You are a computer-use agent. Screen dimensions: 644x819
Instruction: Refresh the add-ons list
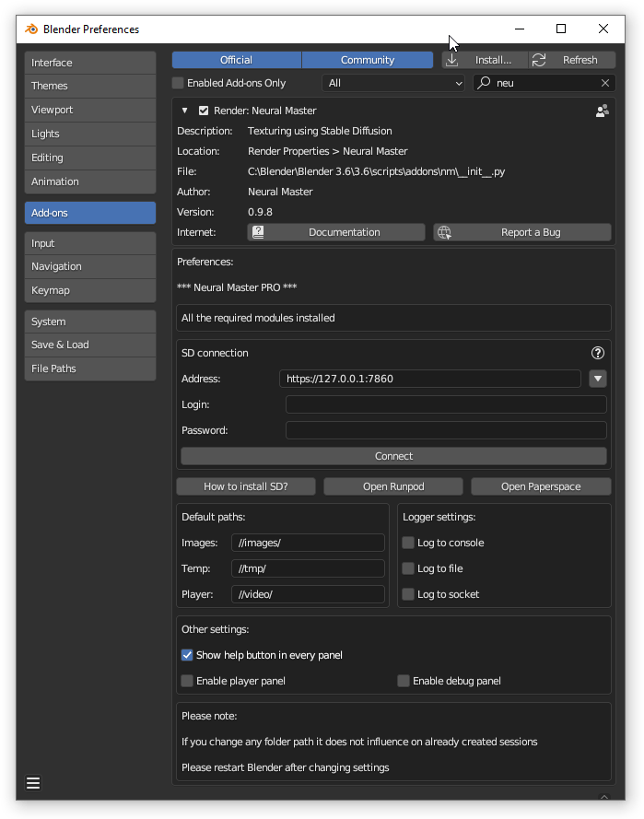[x=572, y=60]
